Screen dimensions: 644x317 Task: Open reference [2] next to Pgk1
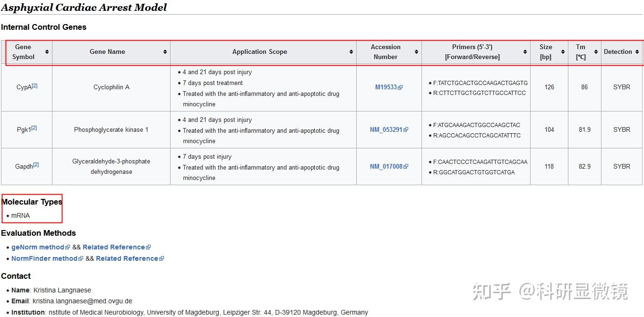tap(34, 128)
